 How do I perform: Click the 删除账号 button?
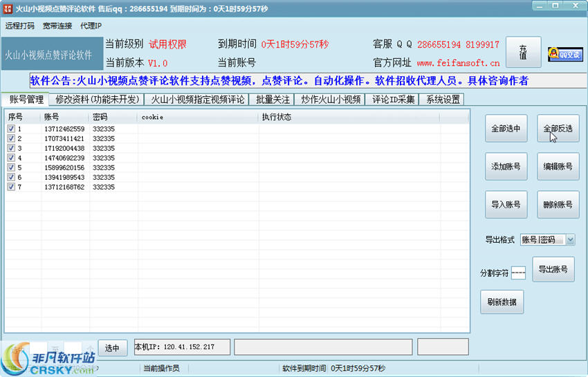[558, 205]
